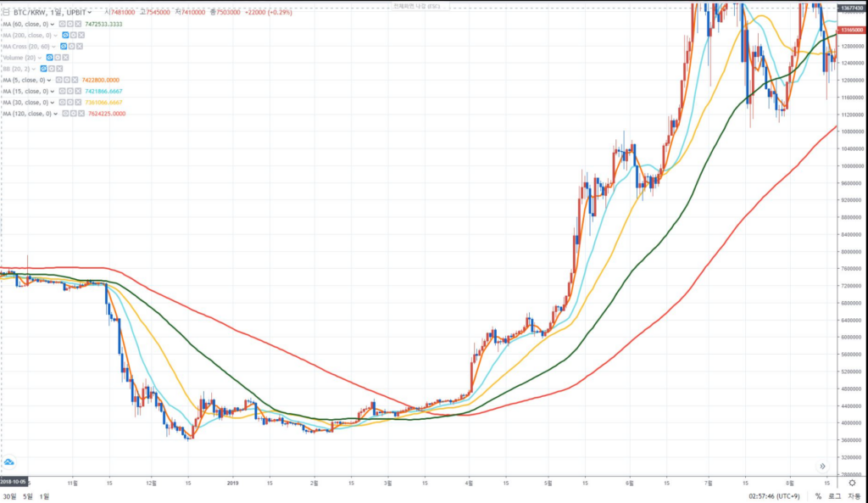
Task: Collapse the indicator legend using the box icon
Action: (x=6, y=13)
